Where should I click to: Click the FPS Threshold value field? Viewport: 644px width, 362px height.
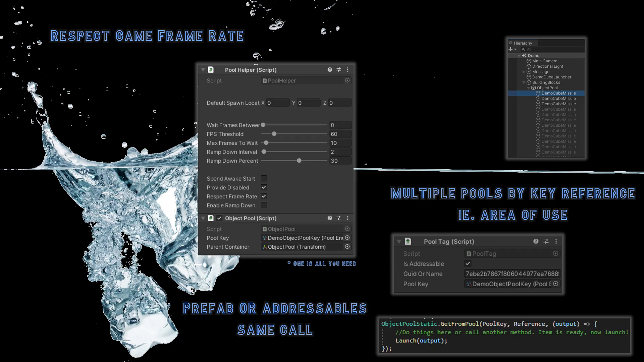340,134
